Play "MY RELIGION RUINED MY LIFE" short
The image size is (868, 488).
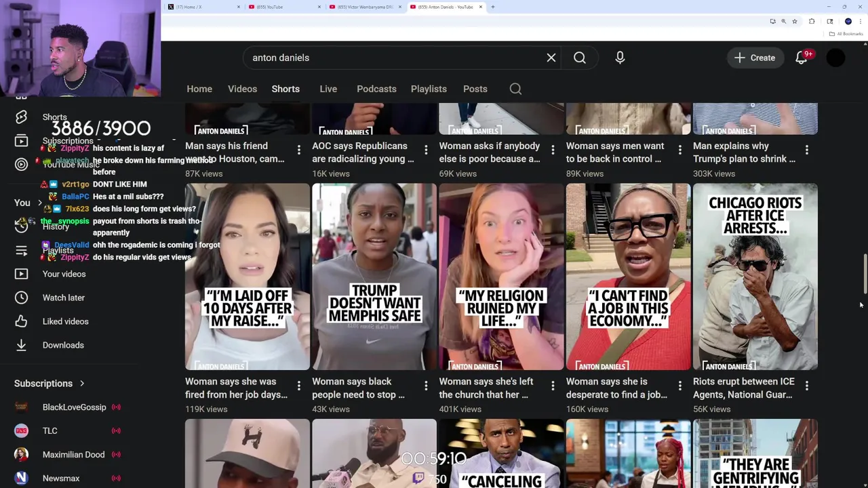tap(501, 277)
